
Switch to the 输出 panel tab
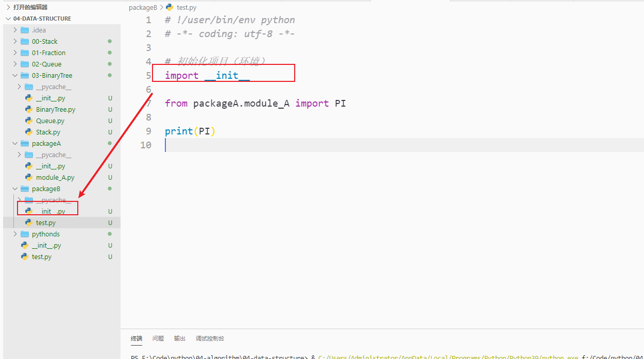180,338
